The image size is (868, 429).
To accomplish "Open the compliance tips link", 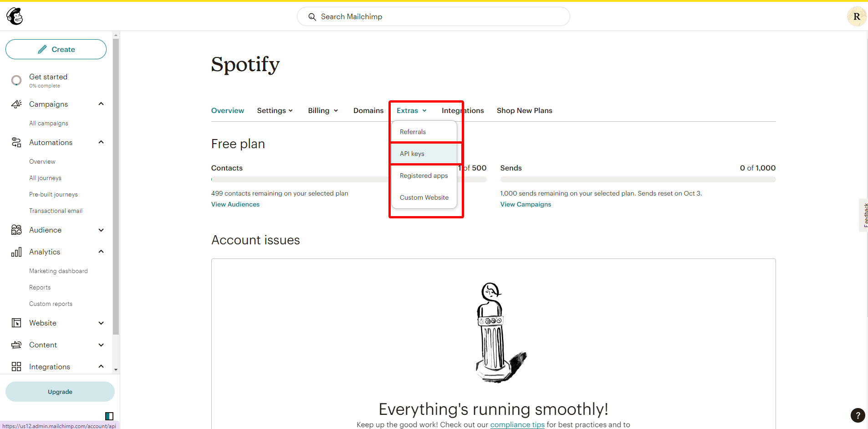I will (x=517, y=424).
